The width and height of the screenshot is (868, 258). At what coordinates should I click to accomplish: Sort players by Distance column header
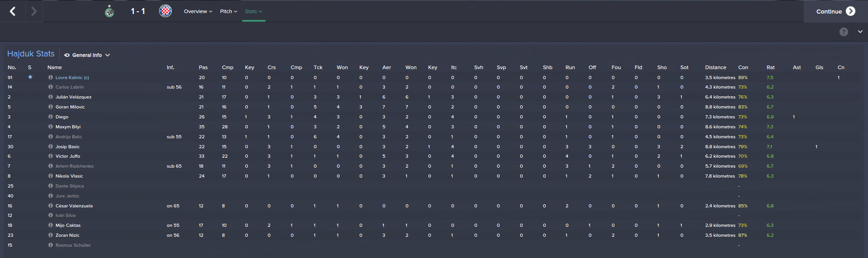click(x=715, y=67)
